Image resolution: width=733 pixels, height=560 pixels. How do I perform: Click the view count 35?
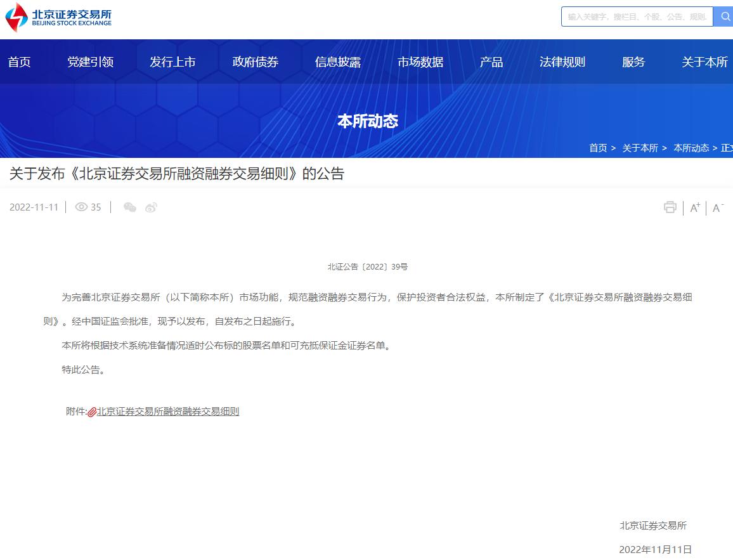pos(96,207)
